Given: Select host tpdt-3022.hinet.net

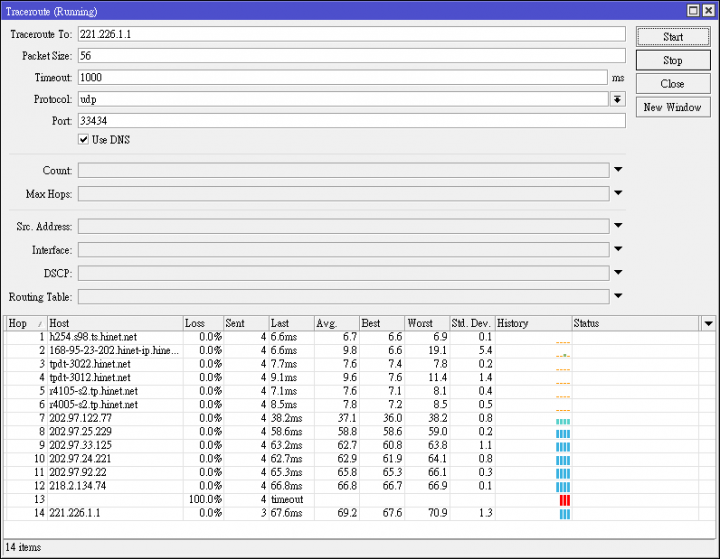Looking at the screenshot, I should (x=90, y=364).
